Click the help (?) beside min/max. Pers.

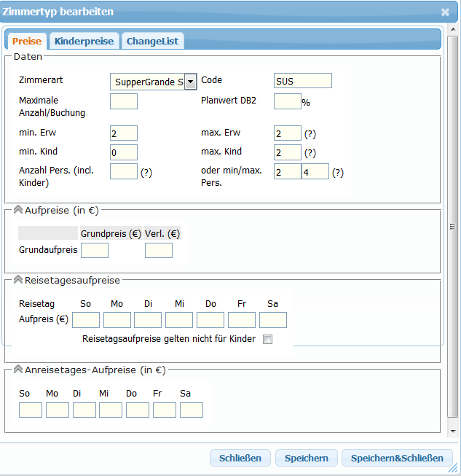click(x=337, y=173)
